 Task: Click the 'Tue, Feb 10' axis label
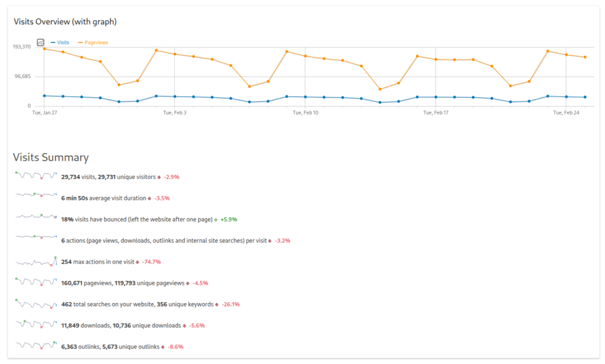tap(305, 111)
